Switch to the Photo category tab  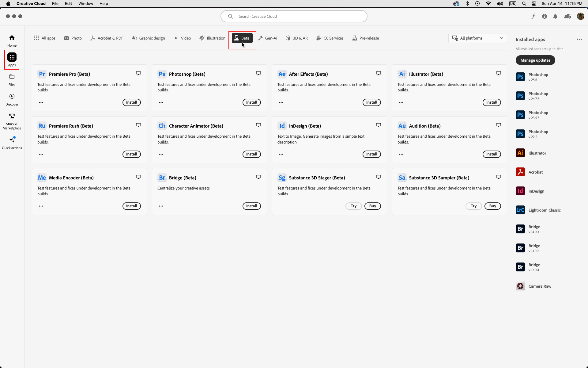coord(73,38)
